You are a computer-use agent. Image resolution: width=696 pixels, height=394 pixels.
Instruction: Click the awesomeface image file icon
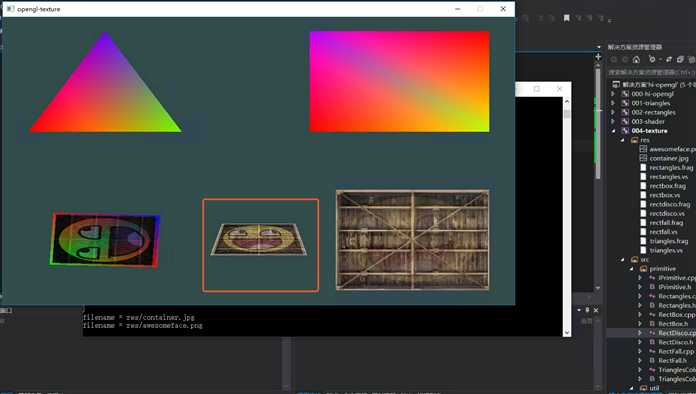click(x=643, y=149)
